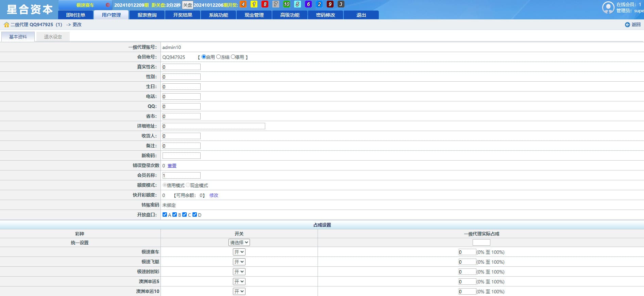
Task: Toggle the D 开放盘口 checkbox
Action: pos(195,215)
